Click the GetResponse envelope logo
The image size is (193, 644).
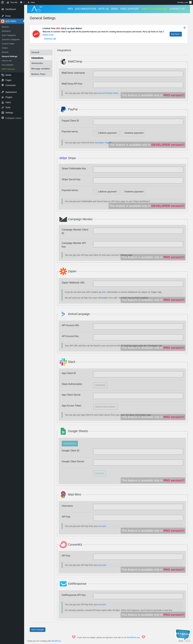[63, 583]
